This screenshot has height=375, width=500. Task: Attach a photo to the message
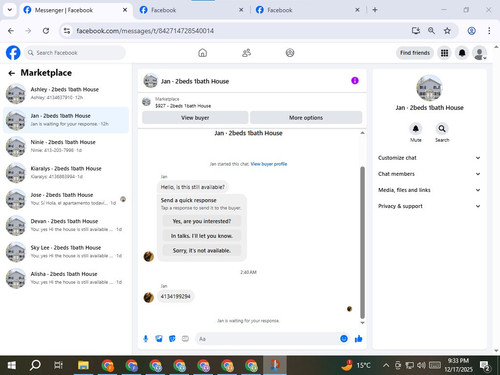(159, 339)
